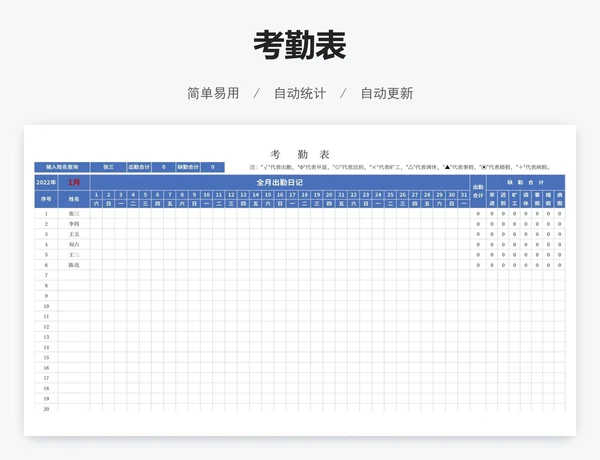The width and height of the screenshot is (600, 460).
Task: Select day 28 column header
Action: 427,195
